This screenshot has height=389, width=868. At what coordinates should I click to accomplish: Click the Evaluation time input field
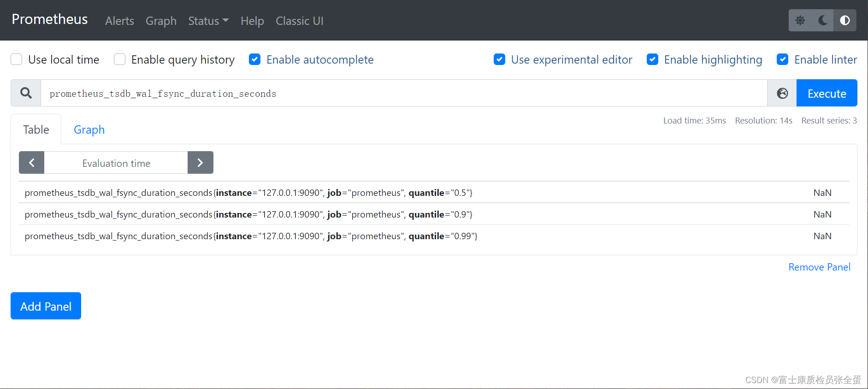(x=116, y=163)
